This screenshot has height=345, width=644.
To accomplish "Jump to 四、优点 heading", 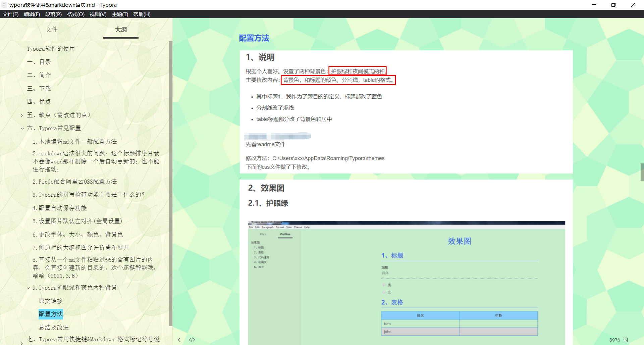I will [x=39, y=102].
